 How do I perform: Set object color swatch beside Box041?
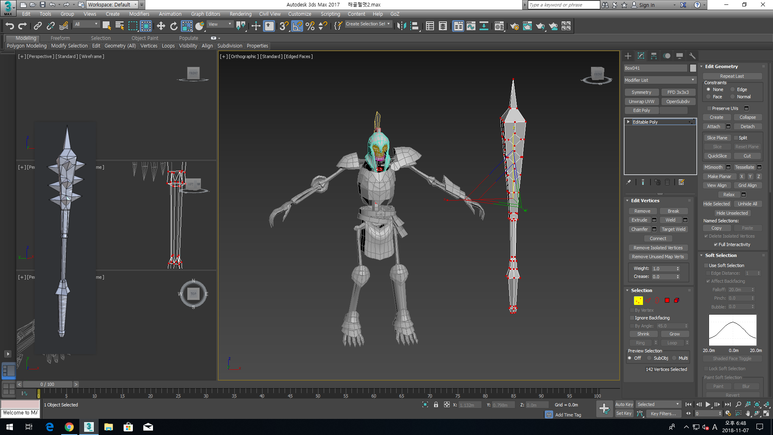pos(693,68)
